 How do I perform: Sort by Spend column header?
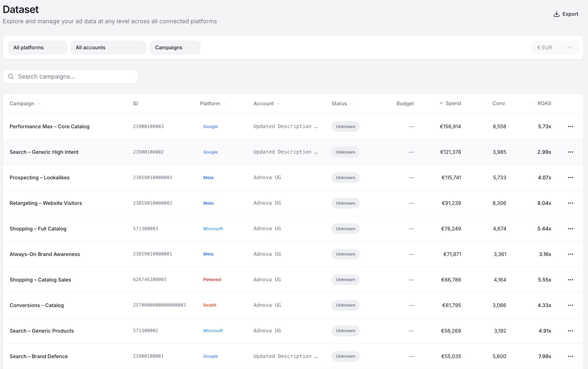coord(450,103)
